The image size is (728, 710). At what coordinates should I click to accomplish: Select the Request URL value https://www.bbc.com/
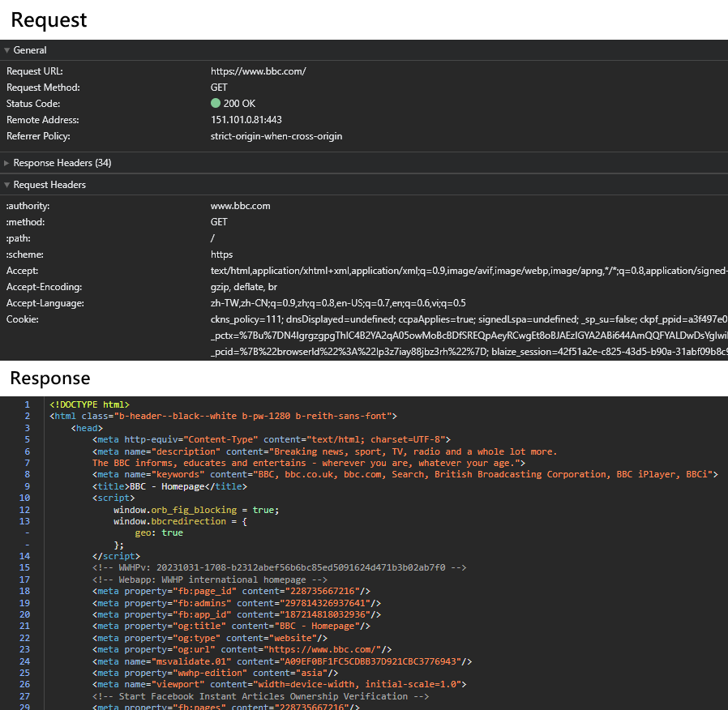tap(258, 71)
